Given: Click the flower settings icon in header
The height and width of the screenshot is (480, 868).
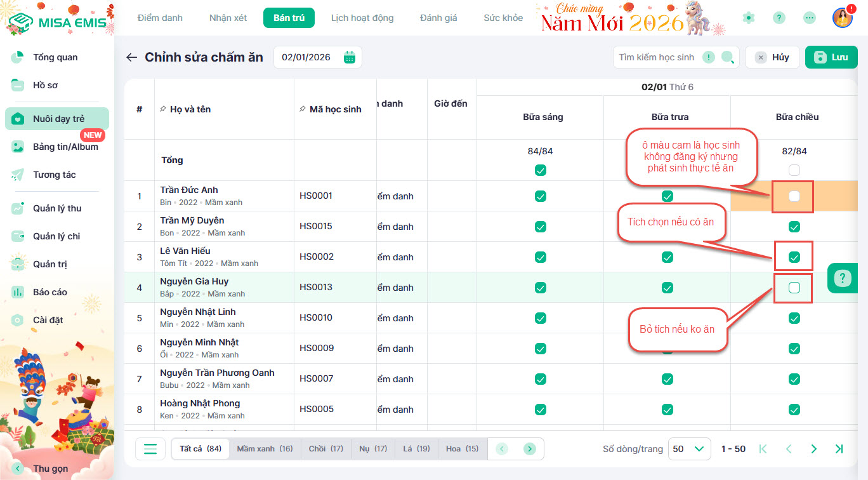Looking at the screenshot, I should point(749,18).
